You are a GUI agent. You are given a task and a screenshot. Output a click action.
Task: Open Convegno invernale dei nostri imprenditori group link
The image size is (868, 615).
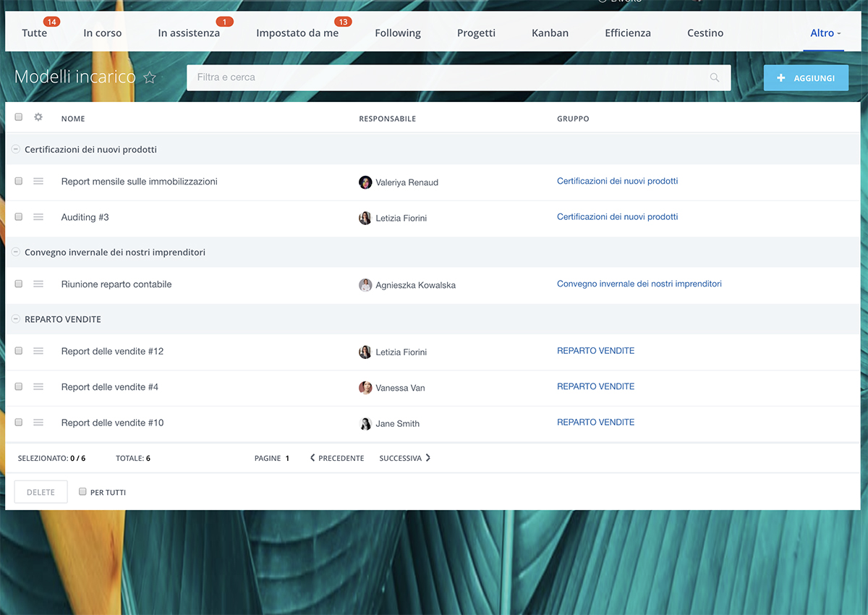[x=639, y=284]
